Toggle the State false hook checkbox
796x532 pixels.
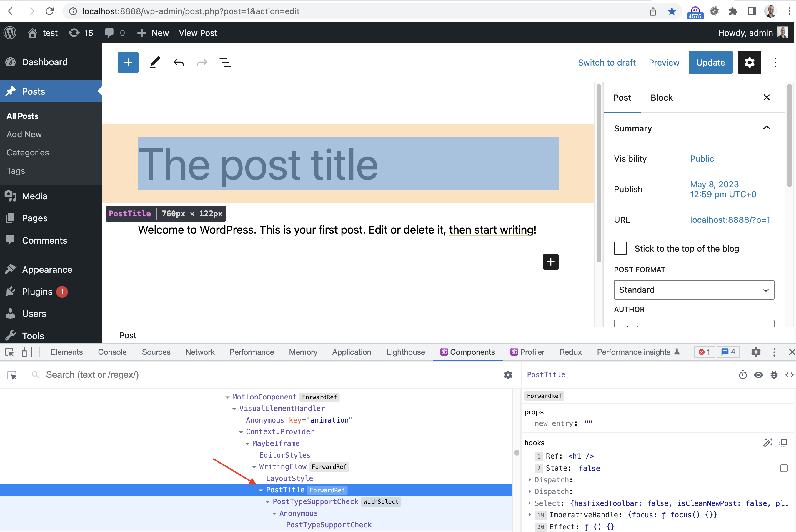tap(783, 468)
